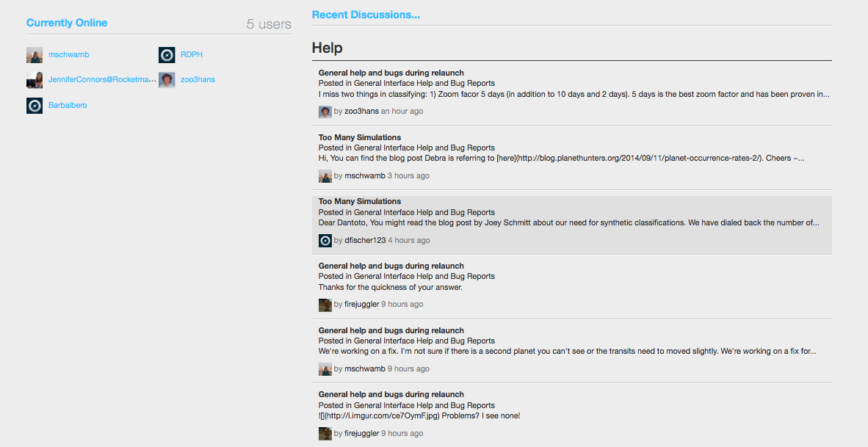Open the General help and bugs during relaunch topic

click(390, 72)
